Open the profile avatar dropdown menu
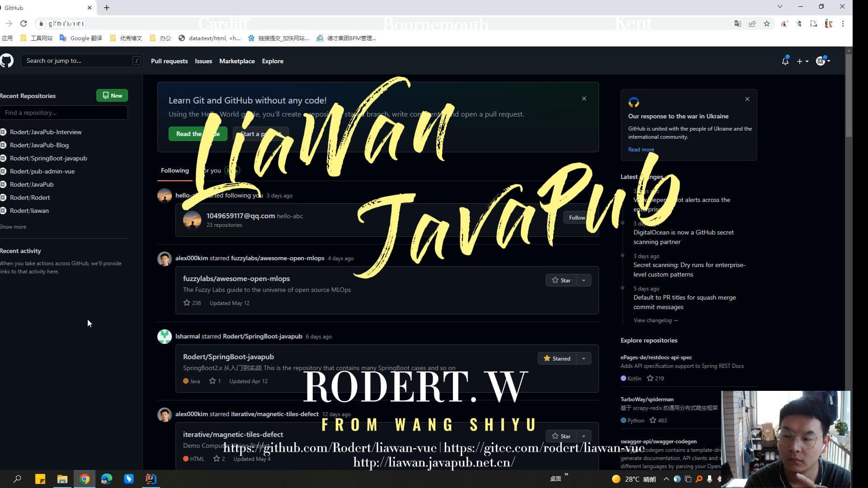 (x=823, y=61)
